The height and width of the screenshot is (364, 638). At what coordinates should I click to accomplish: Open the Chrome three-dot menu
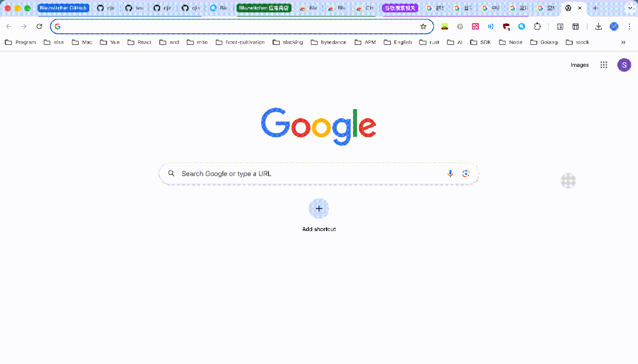pyautogui.click(x=630, y=27)
